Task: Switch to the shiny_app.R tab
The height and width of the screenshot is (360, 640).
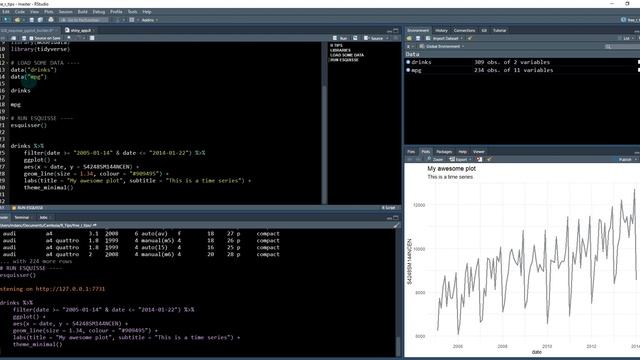Action: pyautogui.click(x=79, y=30)
